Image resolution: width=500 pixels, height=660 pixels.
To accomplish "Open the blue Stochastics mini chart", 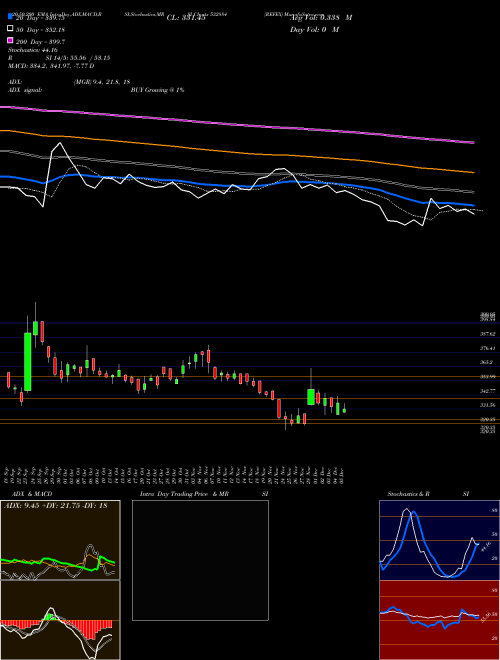I will point(439,540).
